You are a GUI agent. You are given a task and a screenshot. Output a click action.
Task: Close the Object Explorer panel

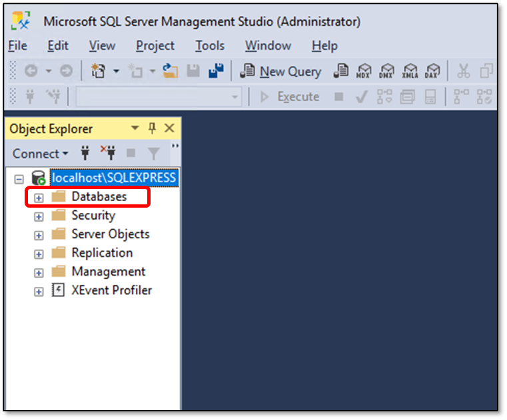pos(169,128)
